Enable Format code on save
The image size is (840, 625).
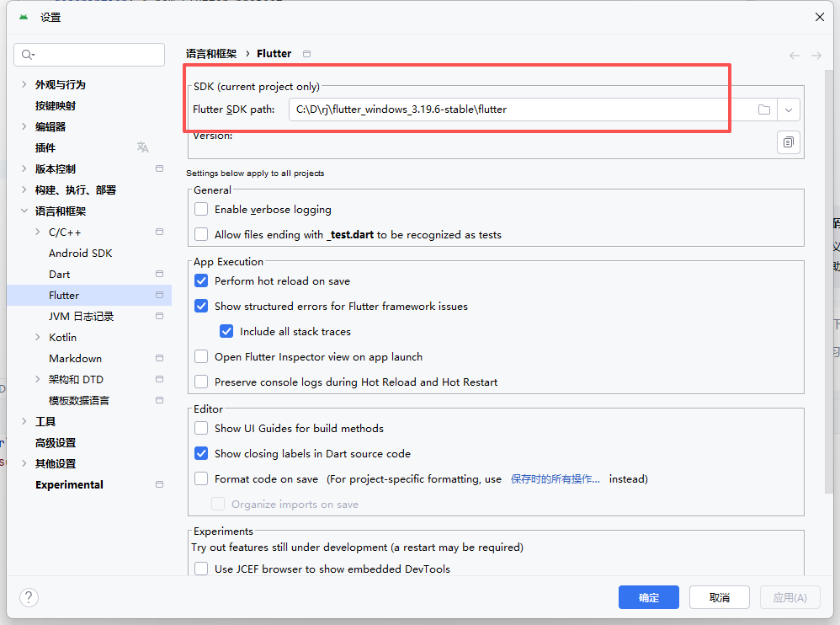coord(201,478)
